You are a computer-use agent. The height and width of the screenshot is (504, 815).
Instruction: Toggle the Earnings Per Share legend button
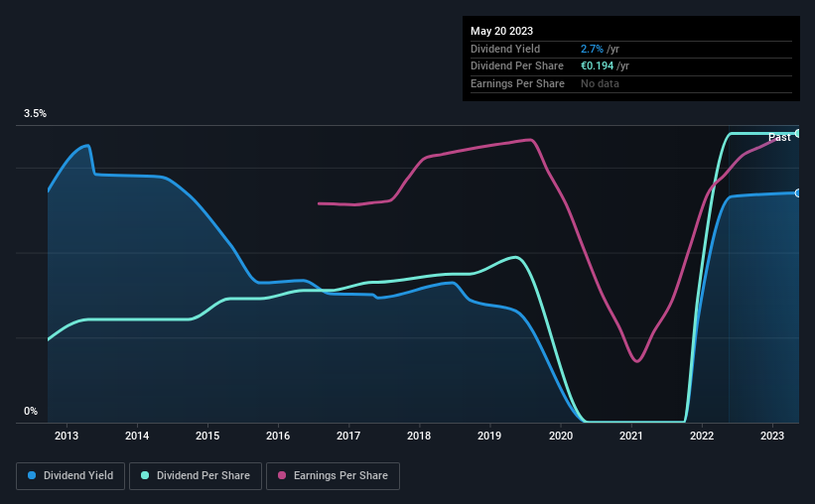333,476
